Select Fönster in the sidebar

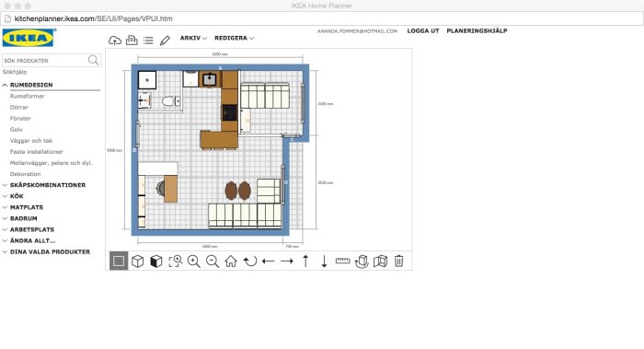click(x=20, y=119)
